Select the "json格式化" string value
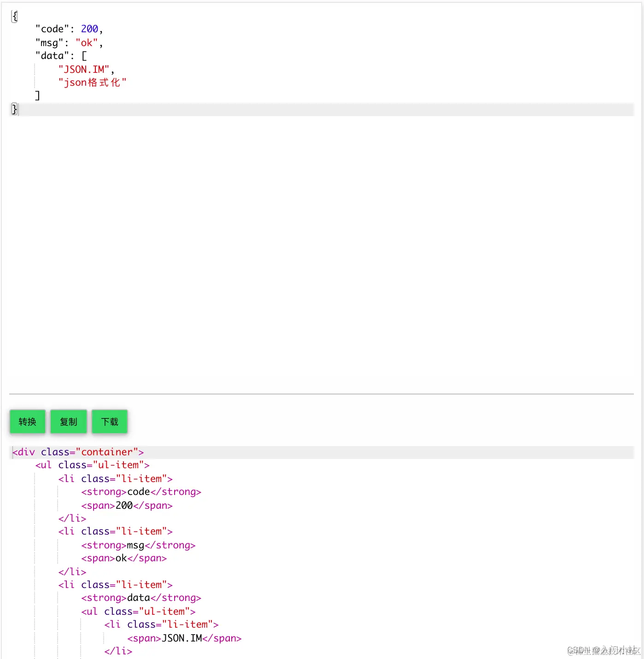The height and width of the screenshot is (659, 644). click(92, 82)
